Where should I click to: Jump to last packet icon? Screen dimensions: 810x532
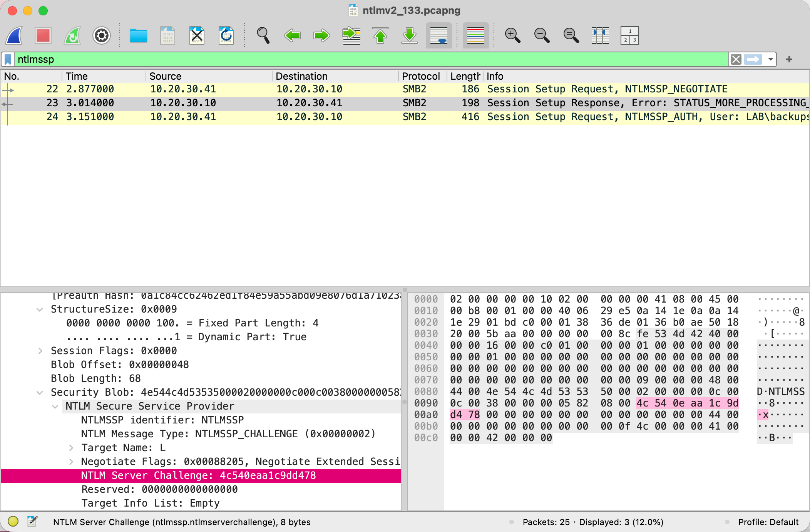(410, 35)
